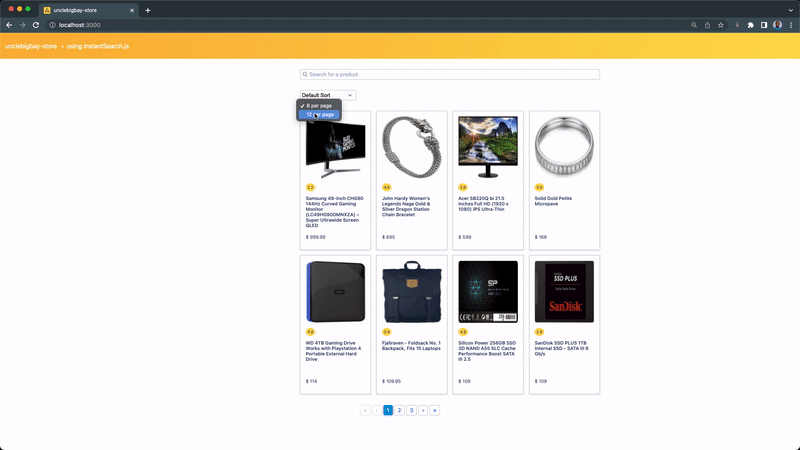This screenshot has height=450, width=800.
Task: Click the $ 114 price
Action: (x=311, y=381)
